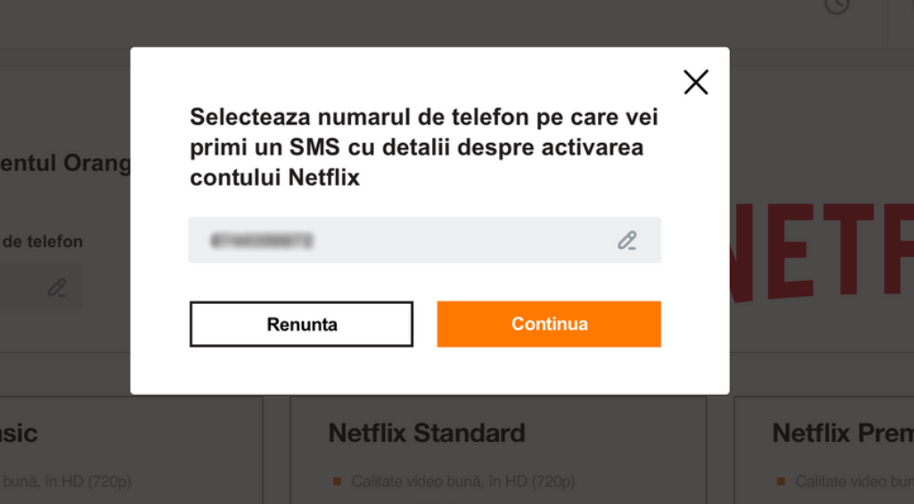Click the pencil edit icon in the dialog's phone field
The image size is (914, 504).
click(627, 241)
